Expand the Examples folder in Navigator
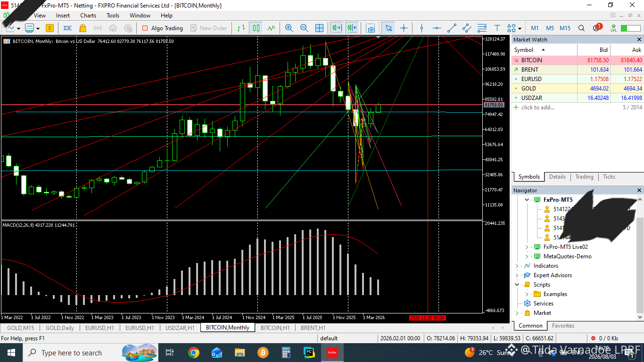This screenshot has height=362, width=644. [x=527, y=294]
